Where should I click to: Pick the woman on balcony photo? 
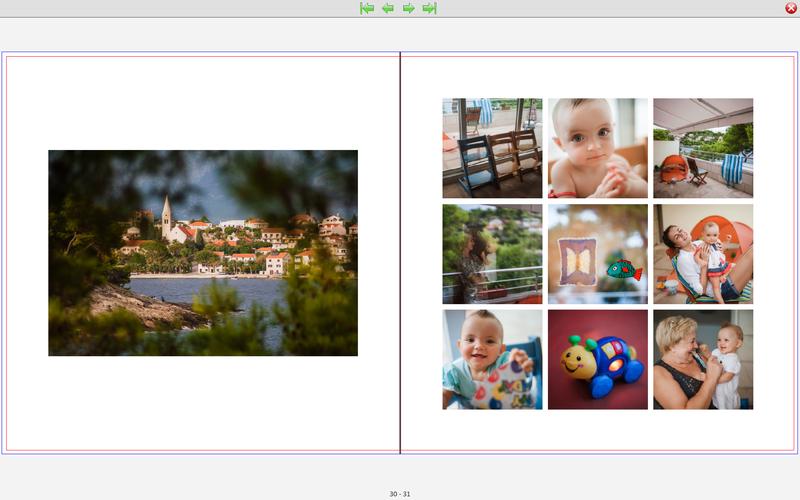pyautogui.click(x=492, y=254)
